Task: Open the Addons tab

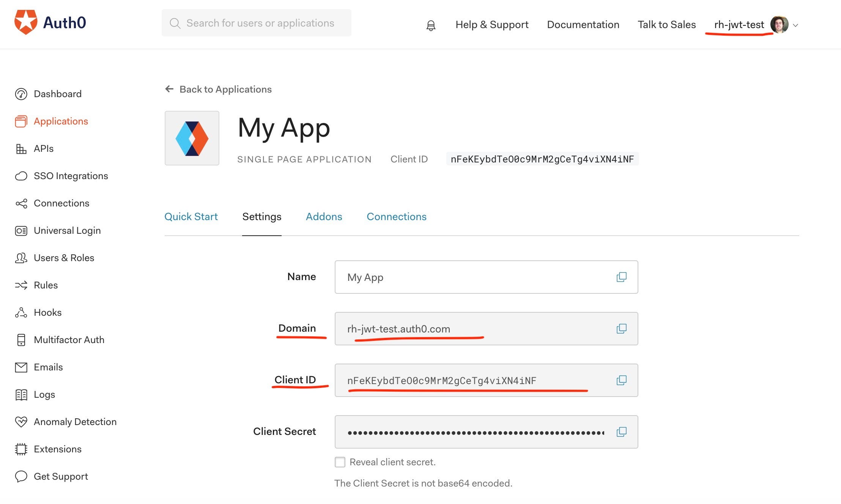Action: (324, 216)
